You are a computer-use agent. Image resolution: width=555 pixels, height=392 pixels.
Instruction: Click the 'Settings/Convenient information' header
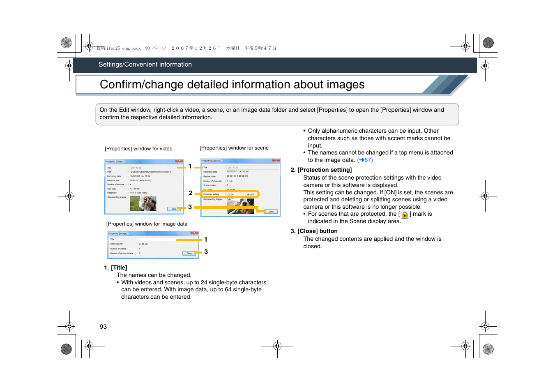(145, 65)
